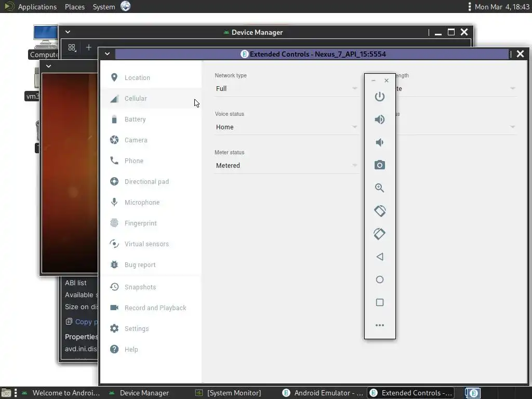Image resolution: width=532 pixels, height=399 pixels.
Task: Click the emulator device screen
Action: pos(70,173)
